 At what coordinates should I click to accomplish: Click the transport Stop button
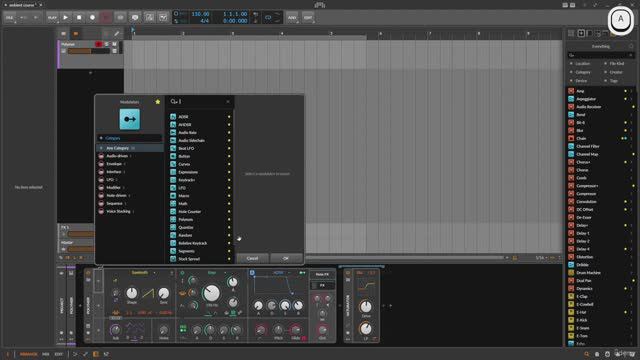pyautogui.click(x=79, y=18)
